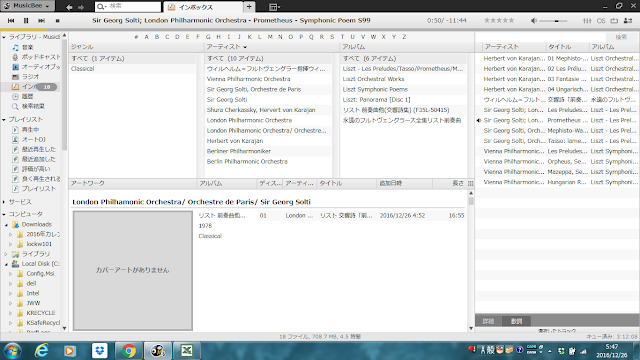Collapse the コンピュータ section
Viewport: 640px width, 360px height.
click(4, 214)
